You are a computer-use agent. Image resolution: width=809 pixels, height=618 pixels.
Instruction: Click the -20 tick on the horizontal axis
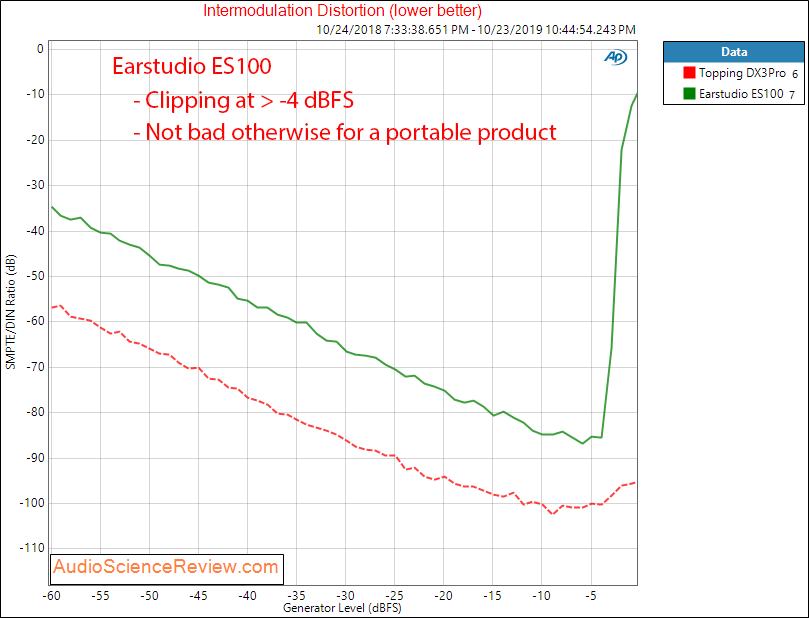444,596
